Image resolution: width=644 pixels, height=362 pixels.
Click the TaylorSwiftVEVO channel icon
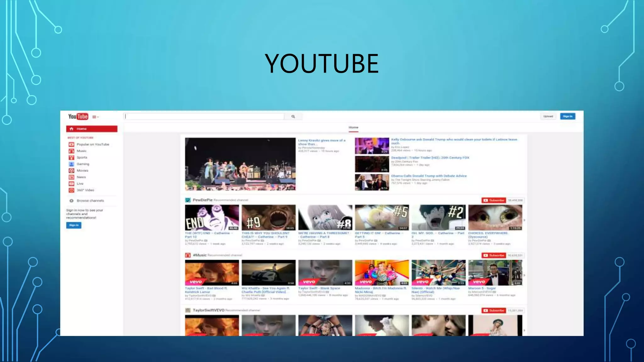click(x=188, y=310)
